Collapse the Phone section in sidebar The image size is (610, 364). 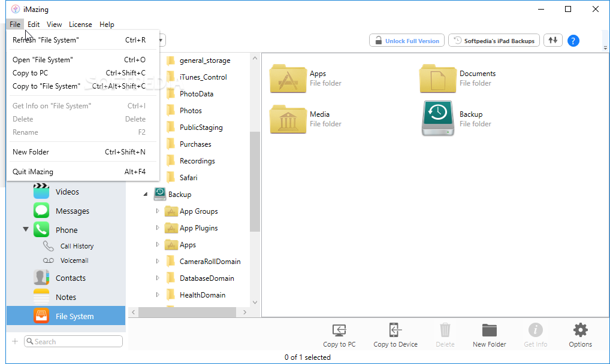pos(26,229)
